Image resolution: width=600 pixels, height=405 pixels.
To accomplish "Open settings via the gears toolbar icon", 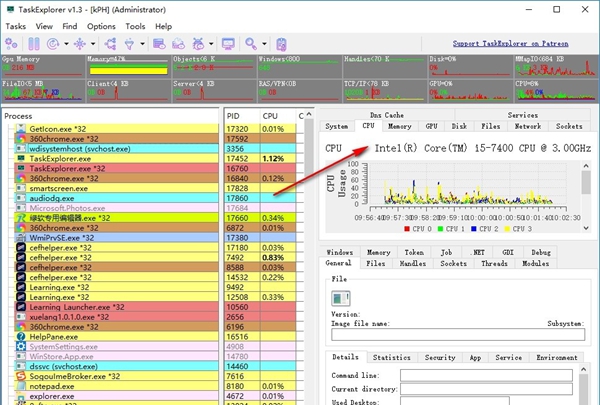I will [x=11, y=44].
